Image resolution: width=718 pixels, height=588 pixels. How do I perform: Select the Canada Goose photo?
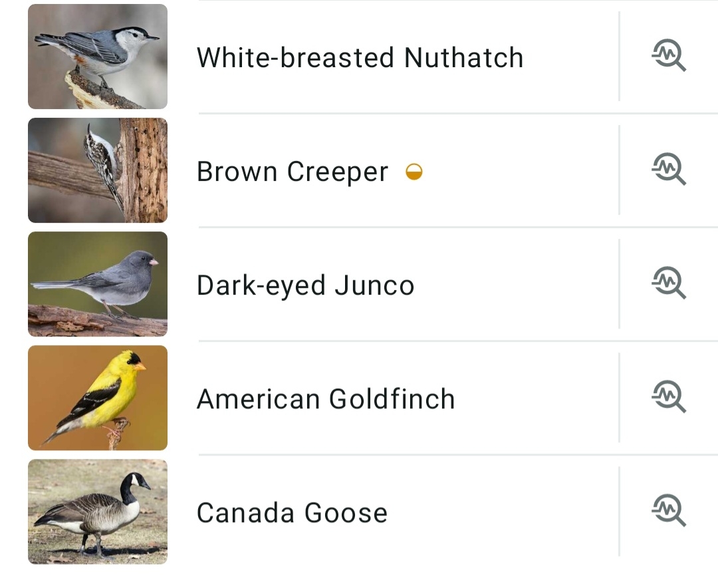point(98,512)
